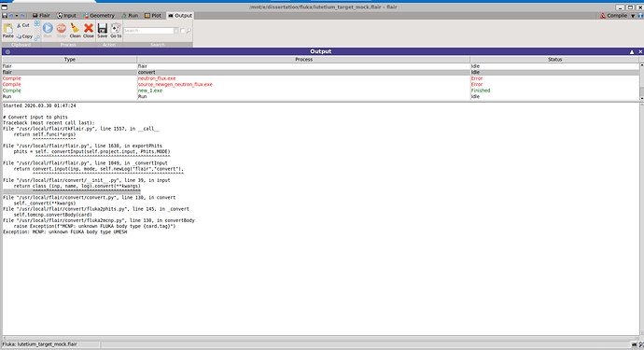Click the horizontal scrollbar of log pane
This screenshot has width=644, height=350.
[x=320, y=338]
